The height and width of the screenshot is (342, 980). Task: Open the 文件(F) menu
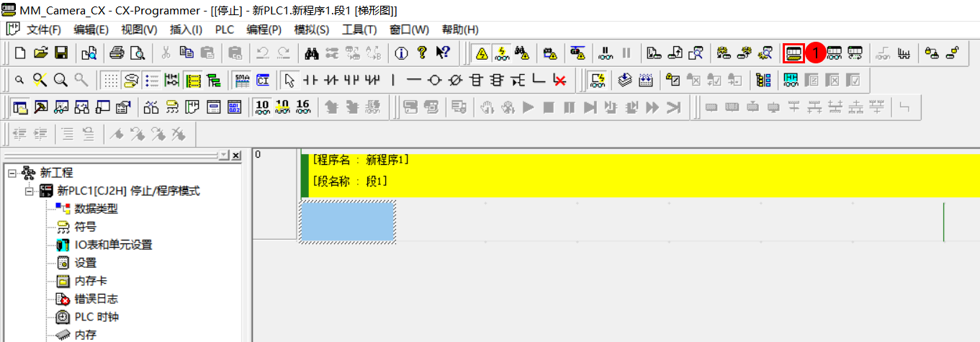click(44, 30)
